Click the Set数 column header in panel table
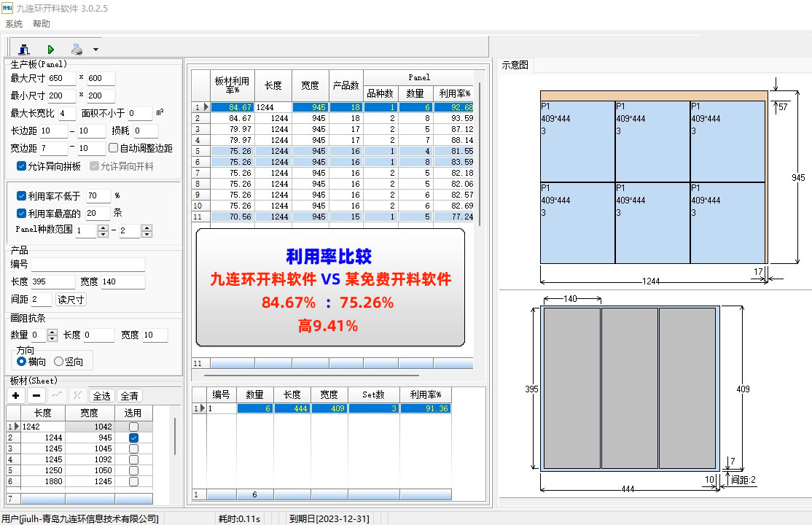Image resolution: width=812 pixels, height=525 pixels. (x=373, y=395)
